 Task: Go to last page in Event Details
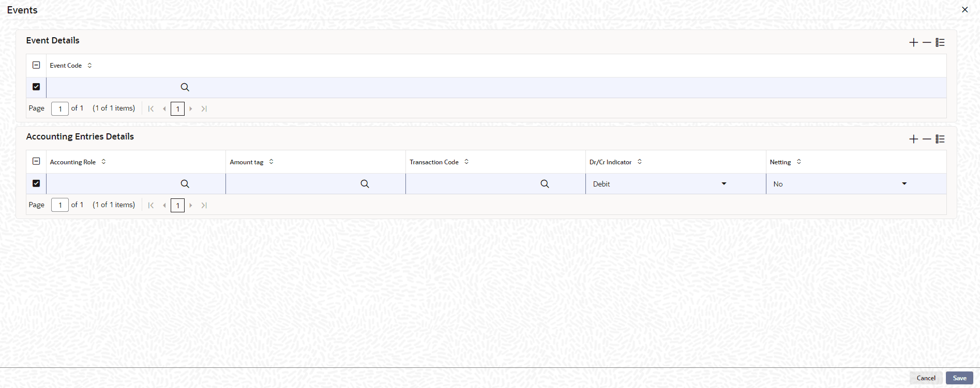coord(204,108)
